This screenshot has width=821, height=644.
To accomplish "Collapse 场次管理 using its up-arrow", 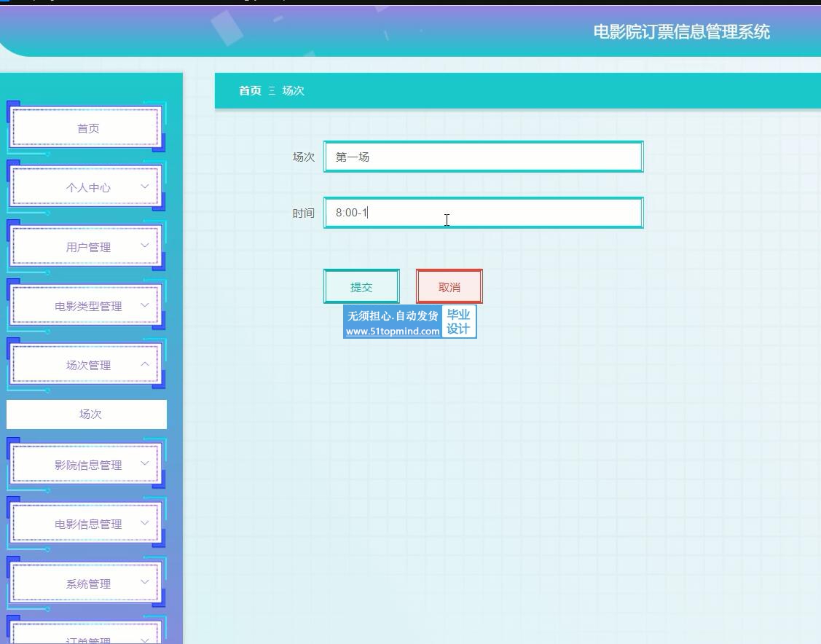I will 144,364.
